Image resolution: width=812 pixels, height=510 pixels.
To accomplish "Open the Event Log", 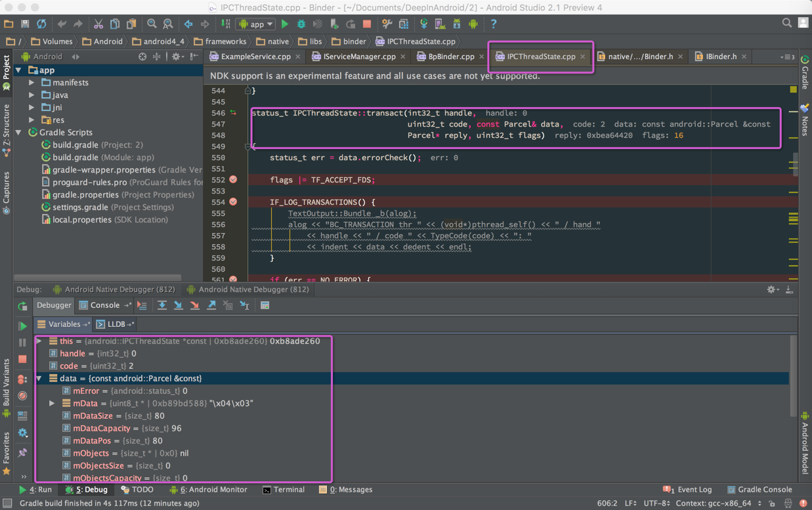I will [x=688, y=490].
